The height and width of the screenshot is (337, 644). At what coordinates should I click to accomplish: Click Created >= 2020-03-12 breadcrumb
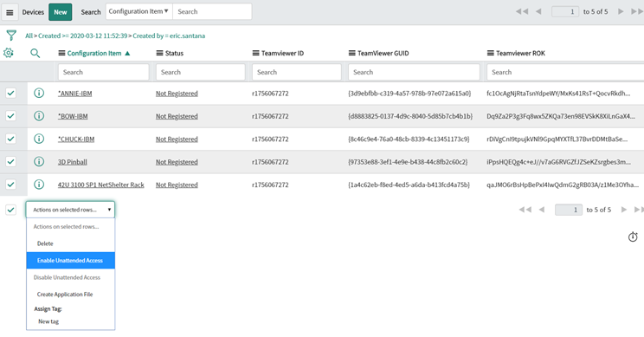point(82,36)
